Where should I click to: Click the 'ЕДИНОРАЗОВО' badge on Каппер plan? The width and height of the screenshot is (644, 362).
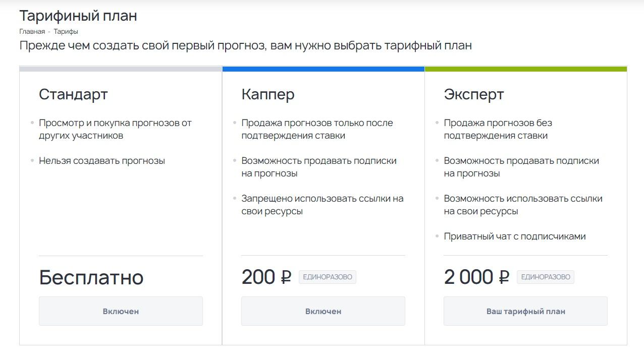click(x=329, y=277)
